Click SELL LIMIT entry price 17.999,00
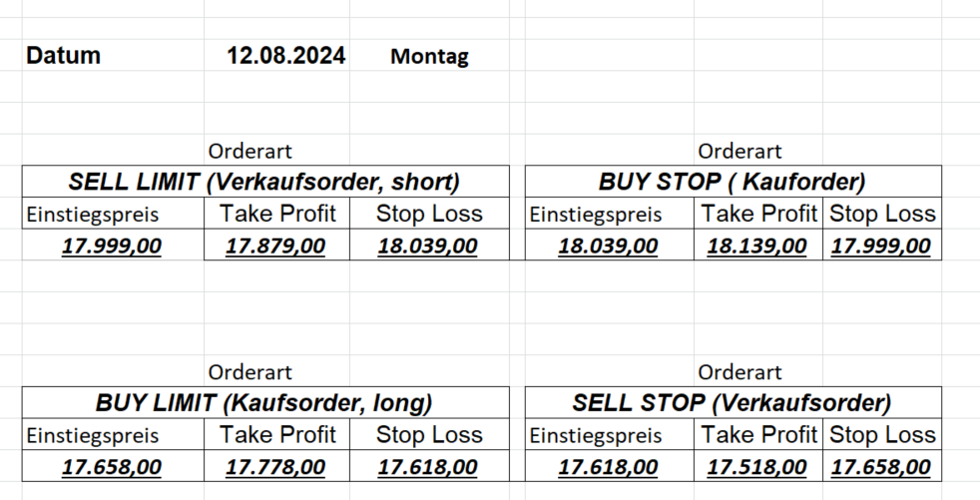This screenshot has width=980, height=500. pos(111,246)
